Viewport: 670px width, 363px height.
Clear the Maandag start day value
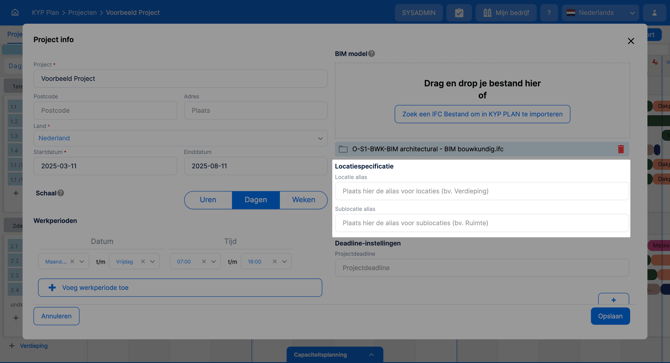pyautogui.click(x=72, y=261)
